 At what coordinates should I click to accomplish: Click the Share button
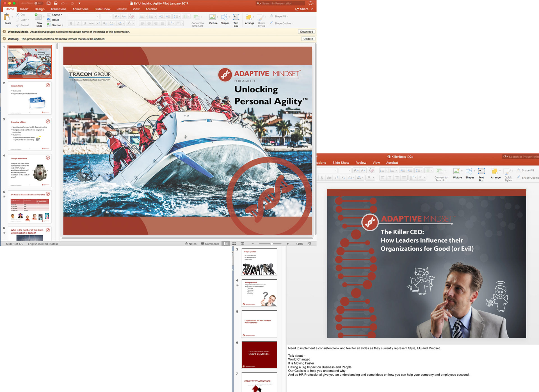click(x=302, y=9)
